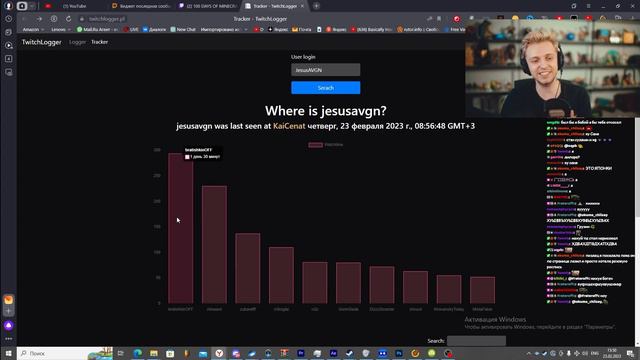Click the taskbar Поиск search box

[x=65, y=353]
